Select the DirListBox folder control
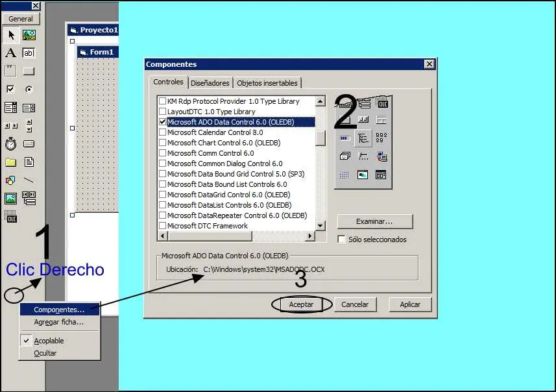This screenshot has width=556, height=392. (10, 162)
